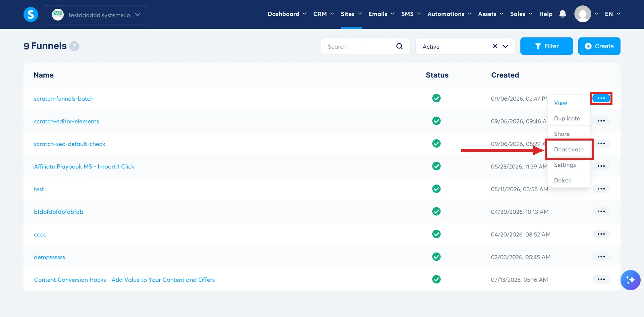Open actions menu for scratch-seo-default-check
The width and height of the screenshot is (644, 317).
tap(601, 144)
